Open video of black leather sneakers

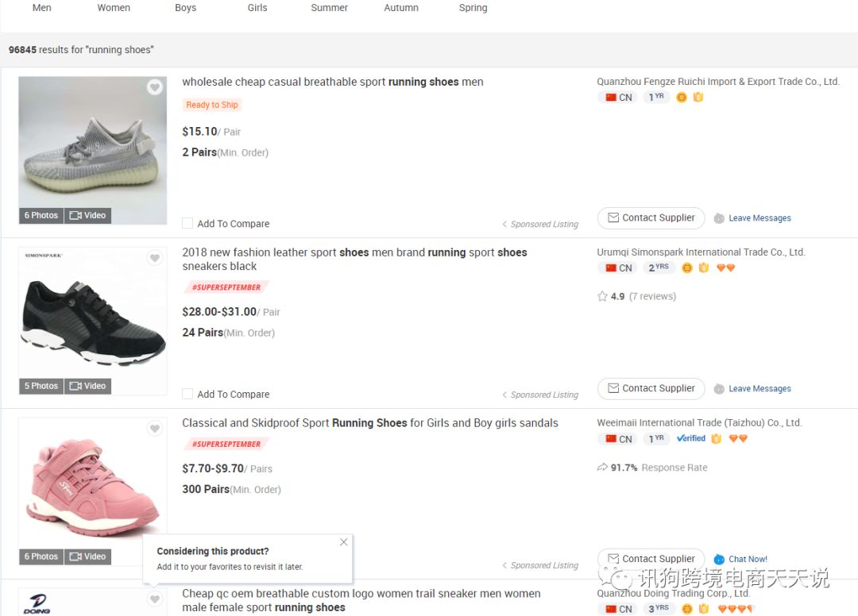87,386
